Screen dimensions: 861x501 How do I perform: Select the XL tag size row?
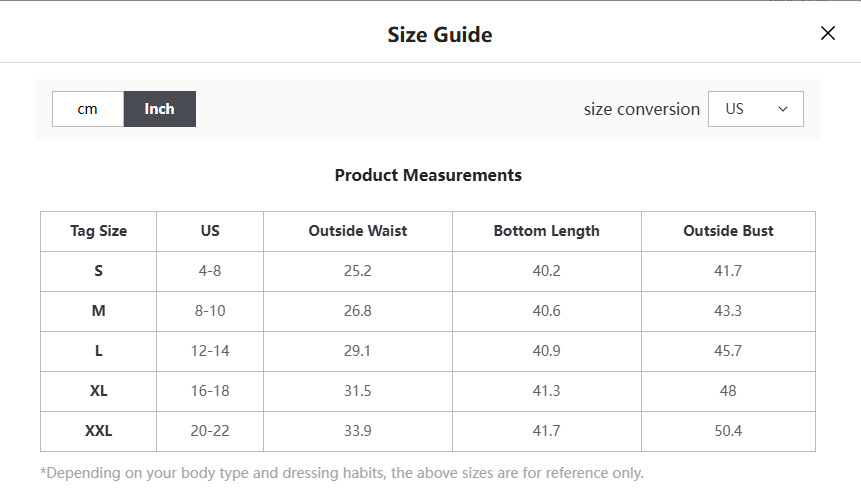[428, 392]
